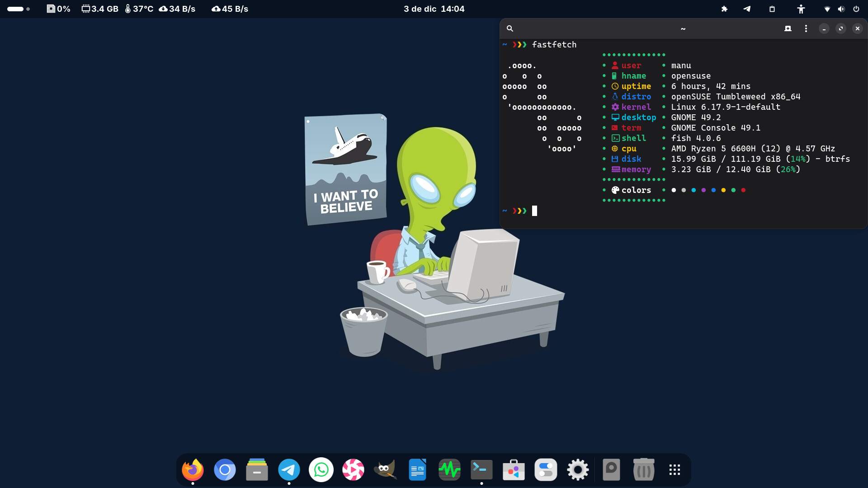The width and height of the screenshot is (868, 488).
Task: Open the date and time calendar menu
Action: (x=434, y=9)
